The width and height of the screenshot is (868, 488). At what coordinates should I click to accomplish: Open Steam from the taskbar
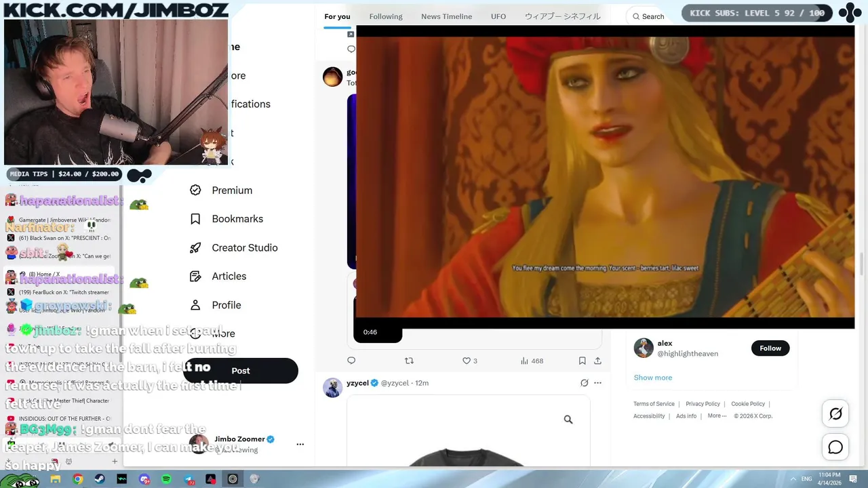pos(100,479)
